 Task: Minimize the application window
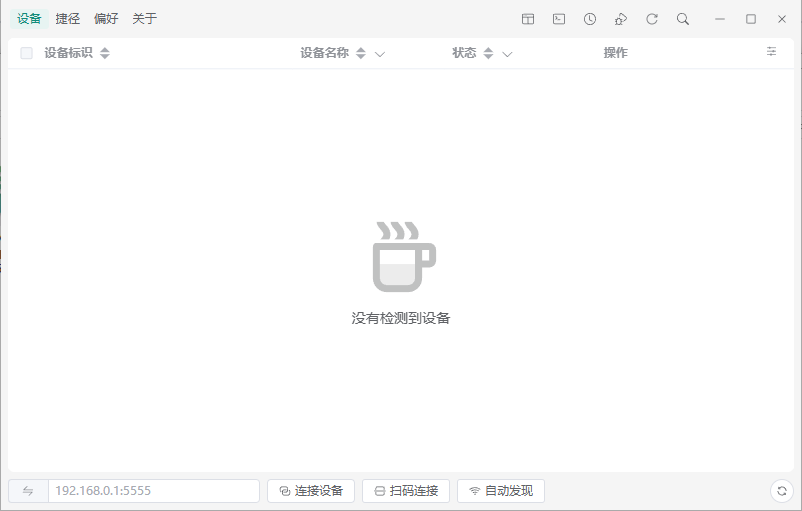[720, 19]
